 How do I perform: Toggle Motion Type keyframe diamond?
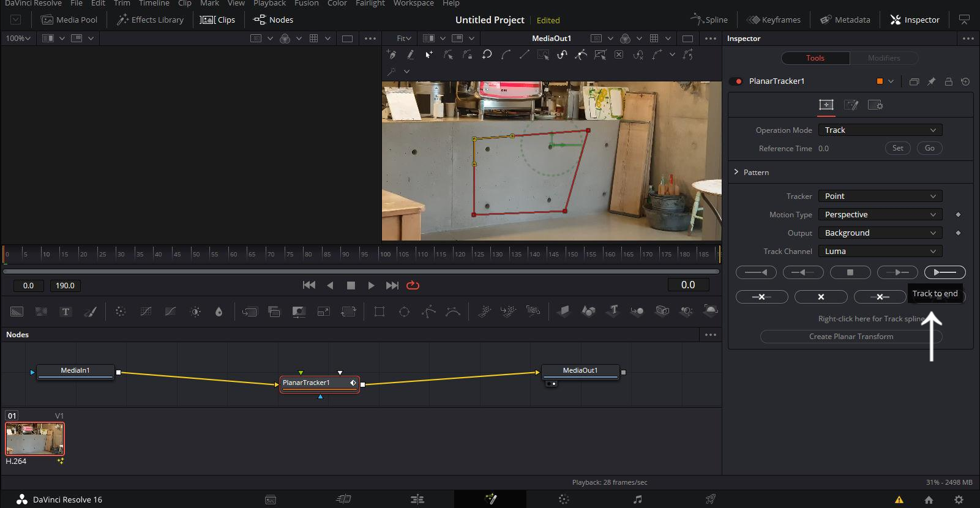click(x=958, y=215)
